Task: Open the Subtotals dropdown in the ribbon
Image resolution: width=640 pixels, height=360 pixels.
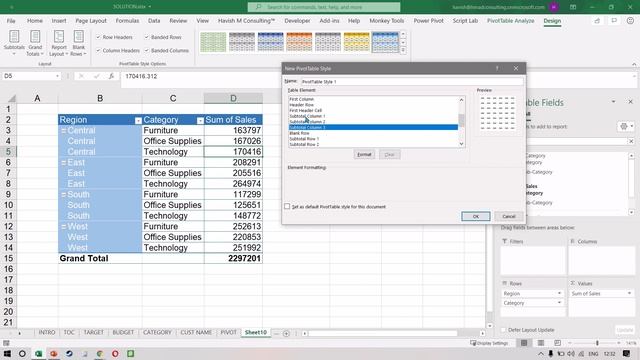Action: tap(14, 43)
